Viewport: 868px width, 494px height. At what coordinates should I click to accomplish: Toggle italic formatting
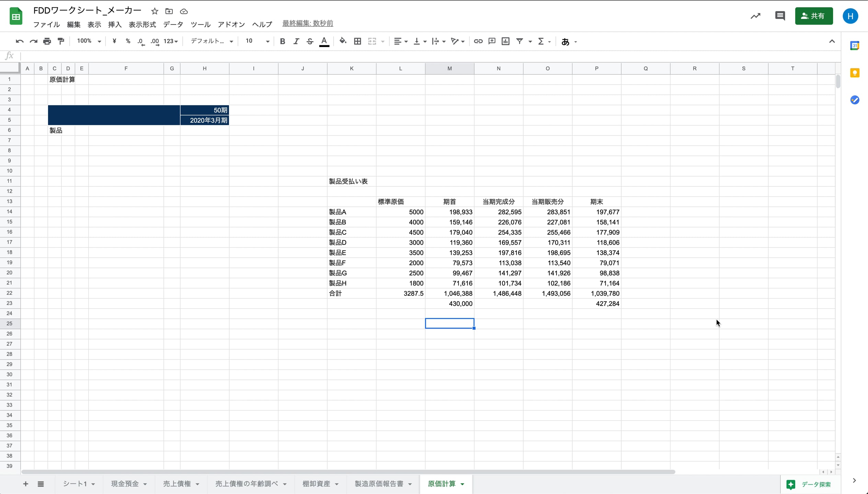point(296,41)
